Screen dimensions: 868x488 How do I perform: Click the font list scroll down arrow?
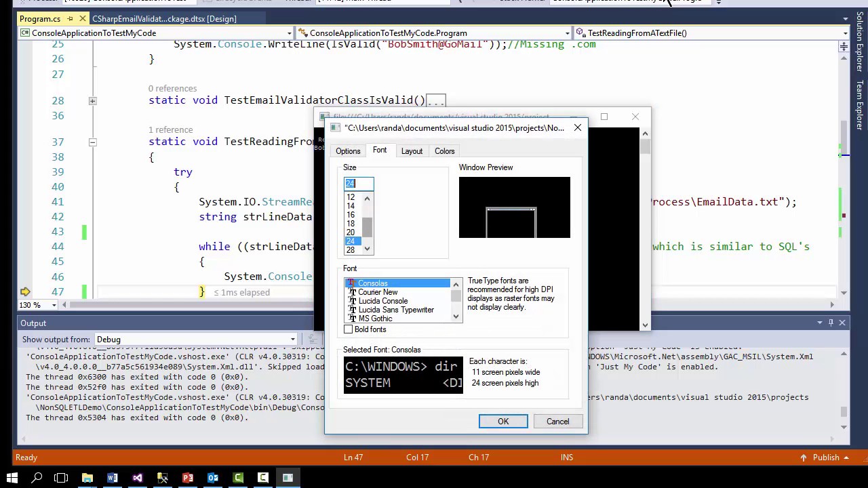point(456,317)
